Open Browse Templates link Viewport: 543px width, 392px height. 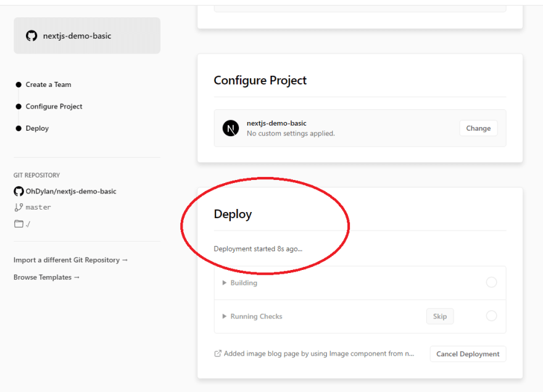point(46,277)
